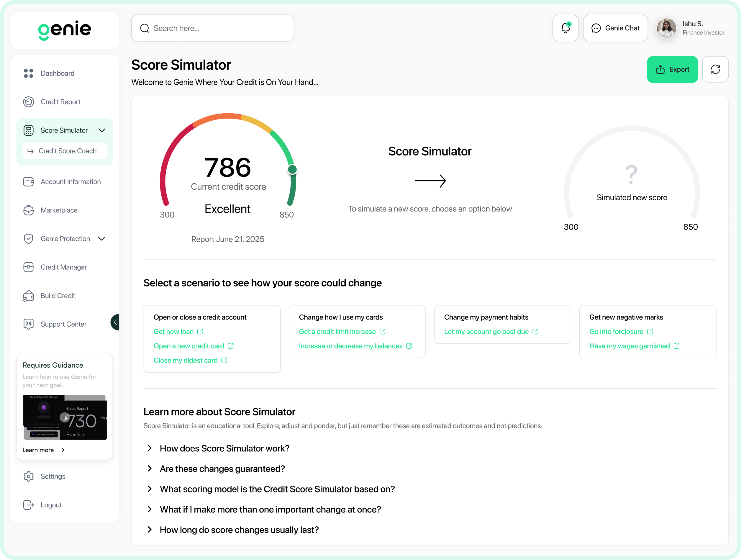Click the Marketplace icon in sidebar
The height and width of the screenshot is (560, 741).
click(29, 210)
